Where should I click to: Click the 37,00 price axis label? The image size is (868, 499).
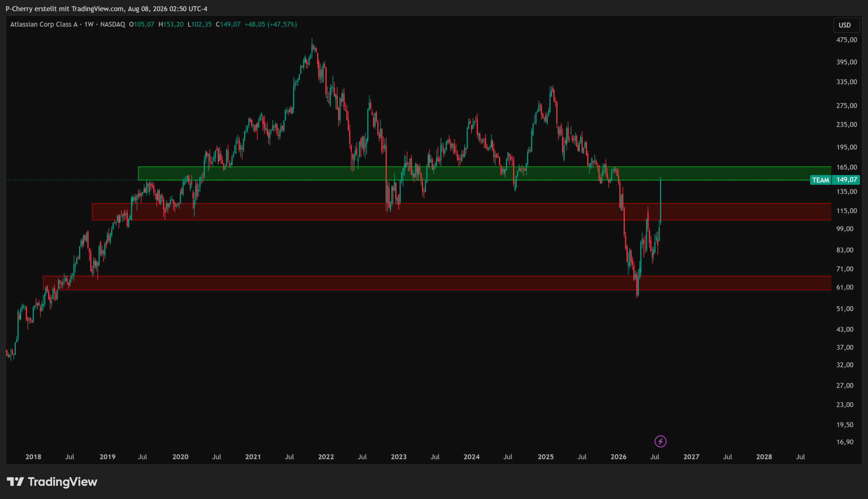[x=845, y=347]
